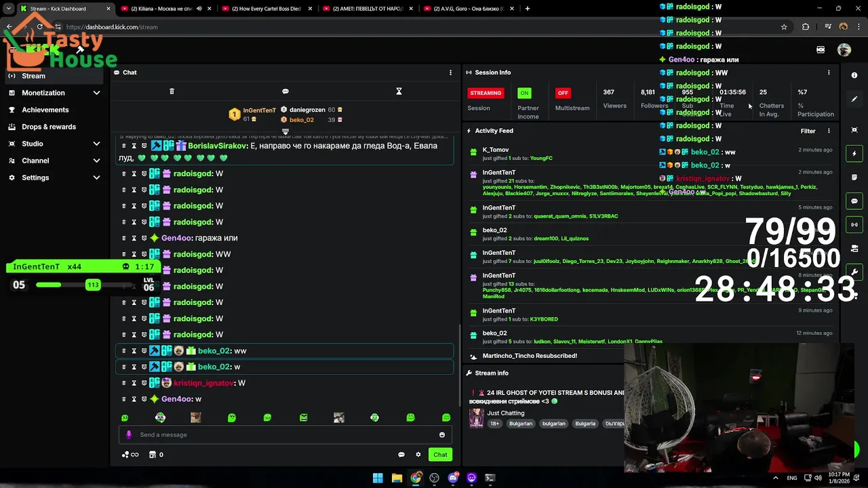Screen dimensions: 868x488
Task: Open File Explorer from taskbar
Action: [x=397, y=478]
